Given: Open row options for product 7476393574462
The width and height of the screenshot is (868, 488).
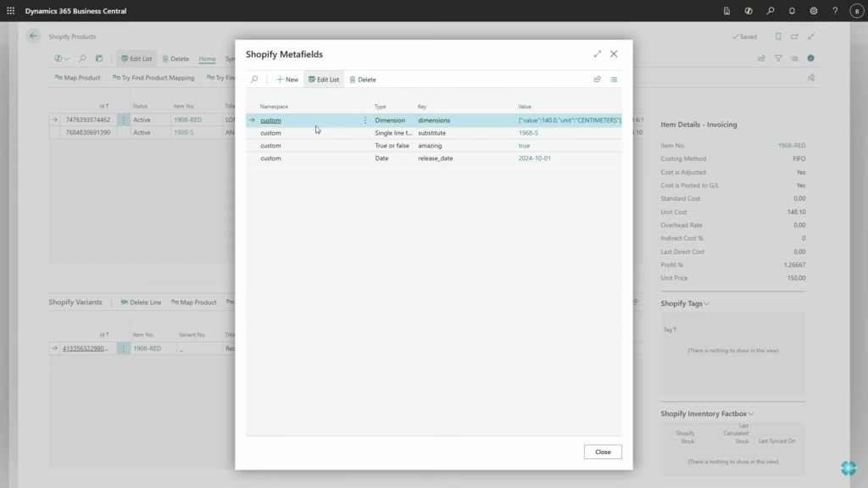Looking at the screenshot, I should (x=124, y=119).
